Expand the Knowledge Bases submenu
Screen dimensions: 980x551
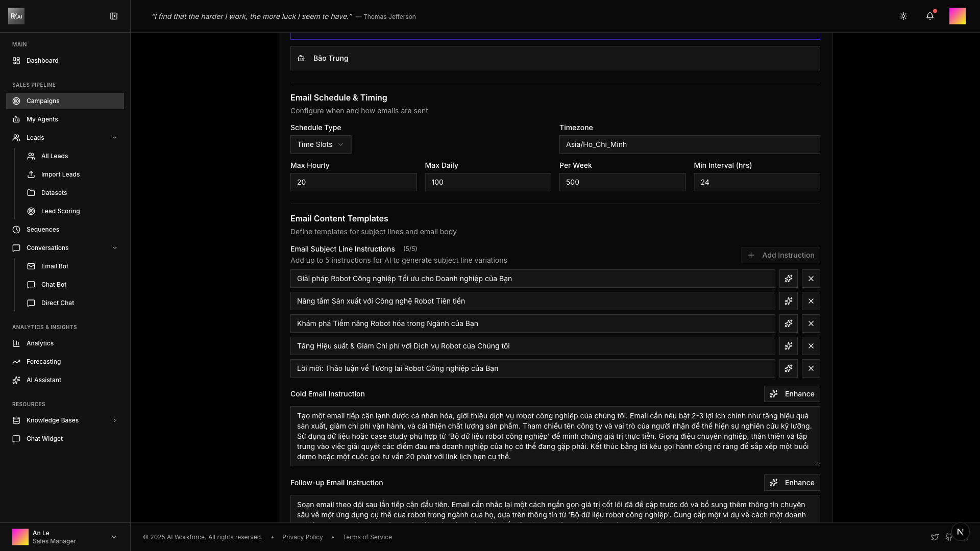pyautogui.click(x=114, y=420)
